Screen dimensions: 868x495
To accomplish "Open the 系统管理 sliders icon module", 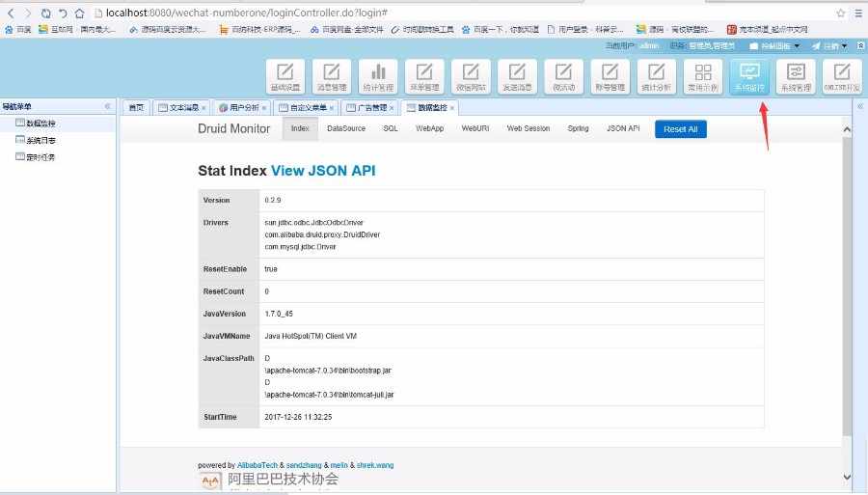I will click(796, 76).
